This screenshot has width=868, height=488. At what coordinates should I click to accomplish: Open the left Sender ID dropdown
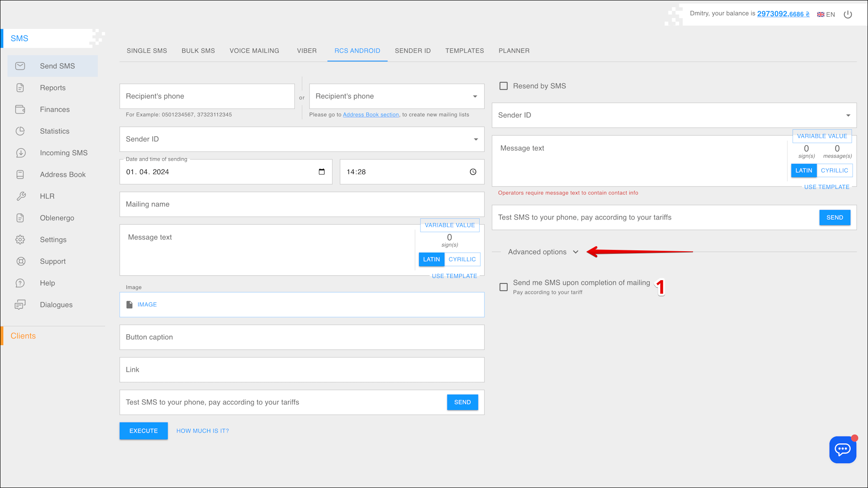coord(302,139)
